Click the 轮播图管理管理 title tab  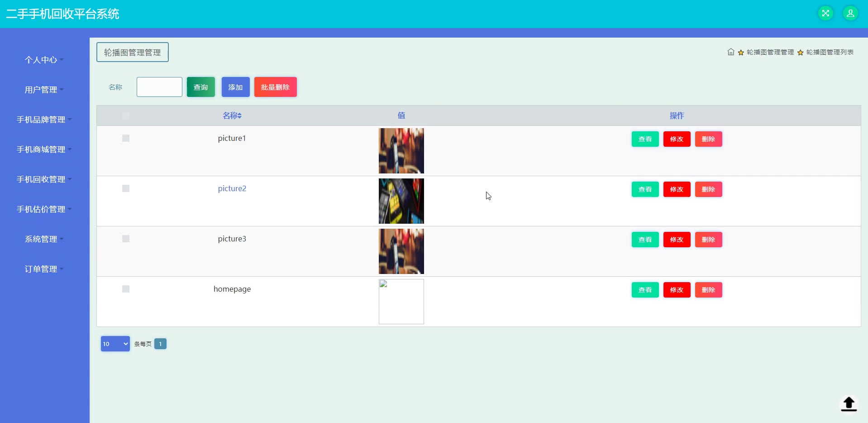point(133,52)
